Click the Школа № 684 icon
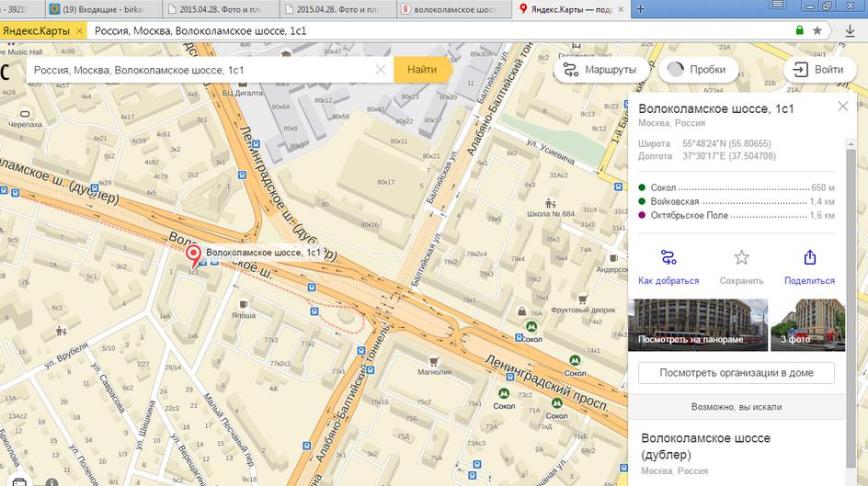The height and width of the screenshot is (486, 868). point(550,203)
